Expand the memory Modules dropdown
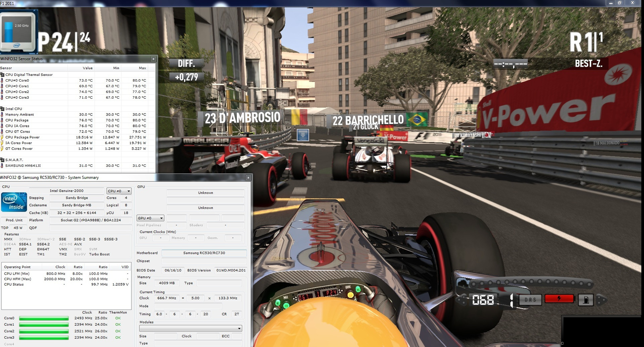This screenshot has height=347, width=644. click(191, 328)
